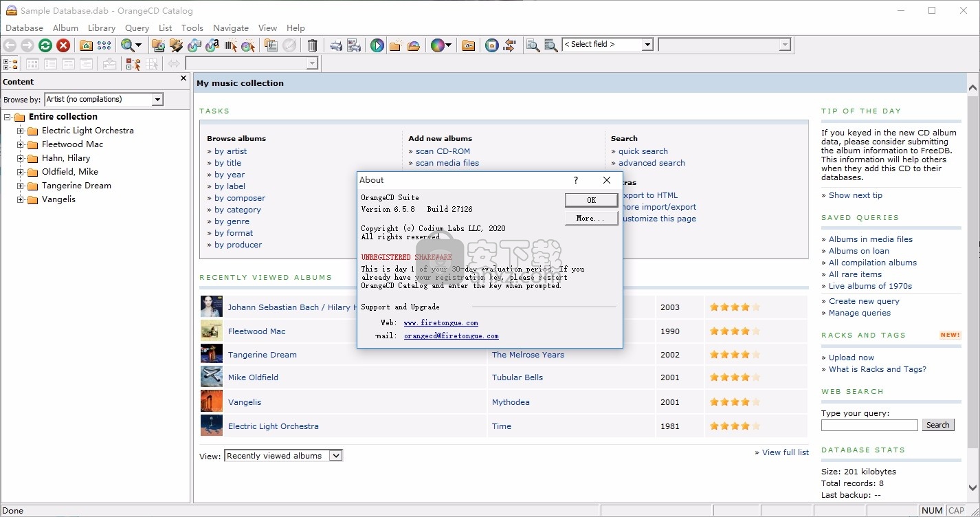Click the folder with key icon

pyautogui.click(x=468, y=45)
